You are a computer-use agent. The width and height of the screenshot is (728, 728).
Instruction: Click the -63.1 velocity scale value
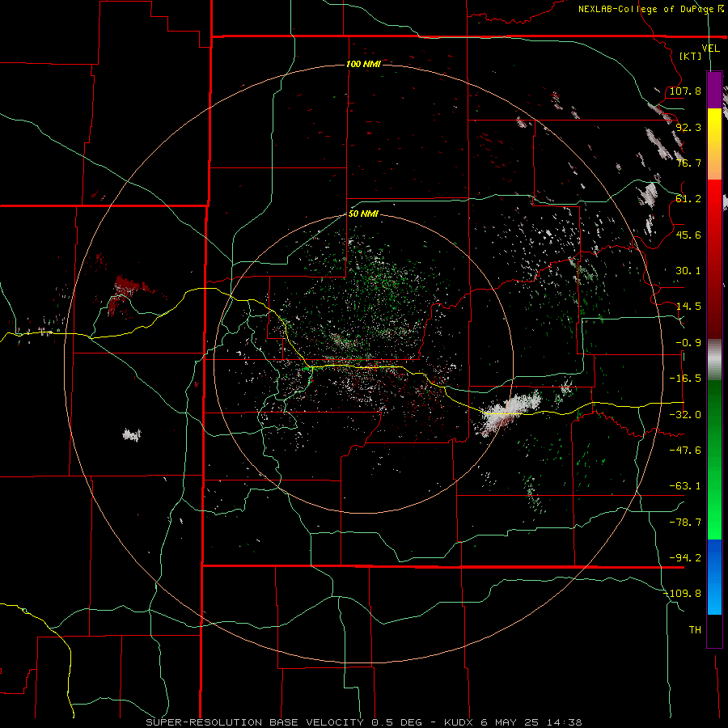(685, 486)
